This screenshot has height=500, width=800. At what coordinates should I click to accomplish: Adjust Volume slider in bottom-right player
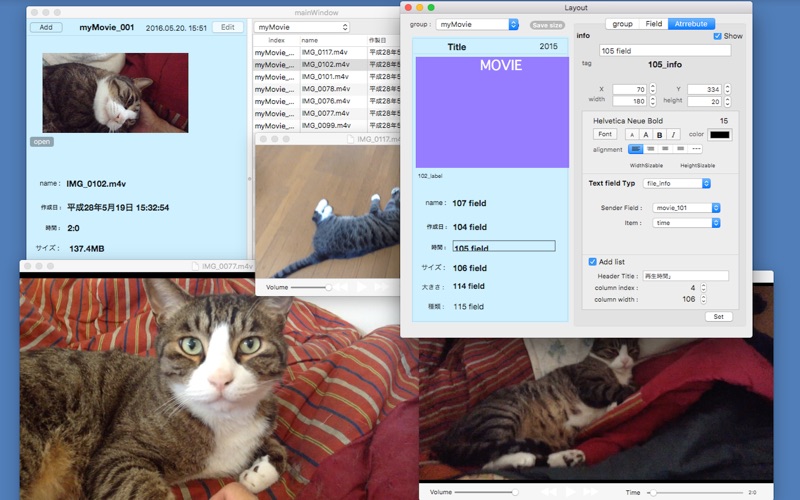(x=487, y=492)
